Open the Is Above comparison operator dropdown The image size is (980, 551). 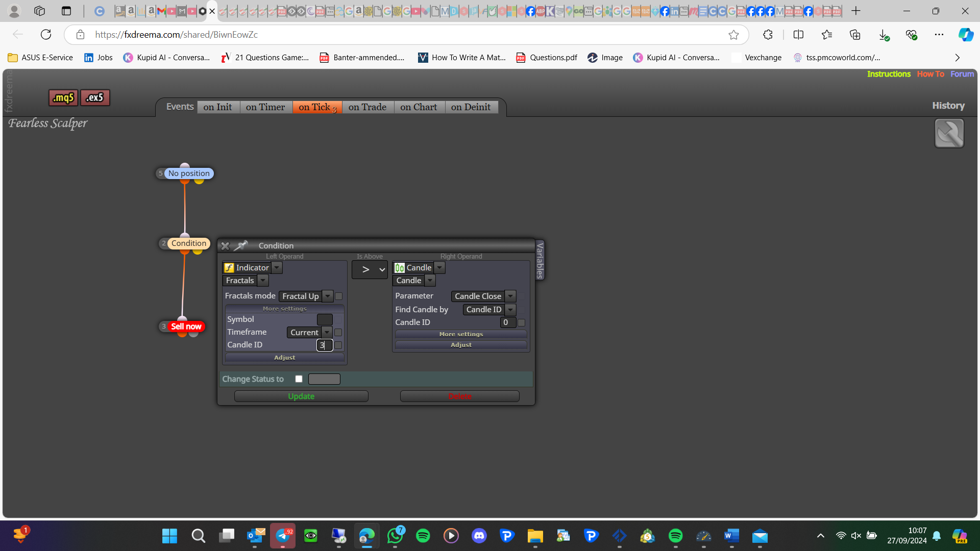(370, 269)
